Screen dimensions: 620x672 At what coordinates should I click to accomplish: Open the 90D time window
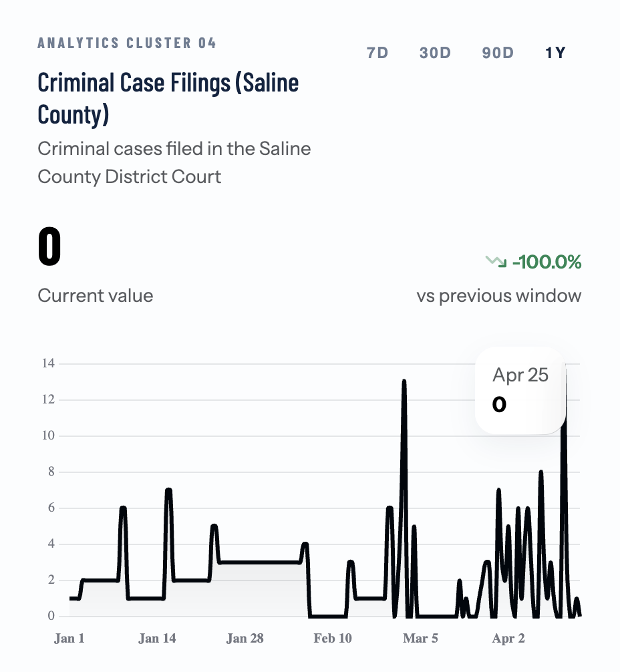[497, 53]
